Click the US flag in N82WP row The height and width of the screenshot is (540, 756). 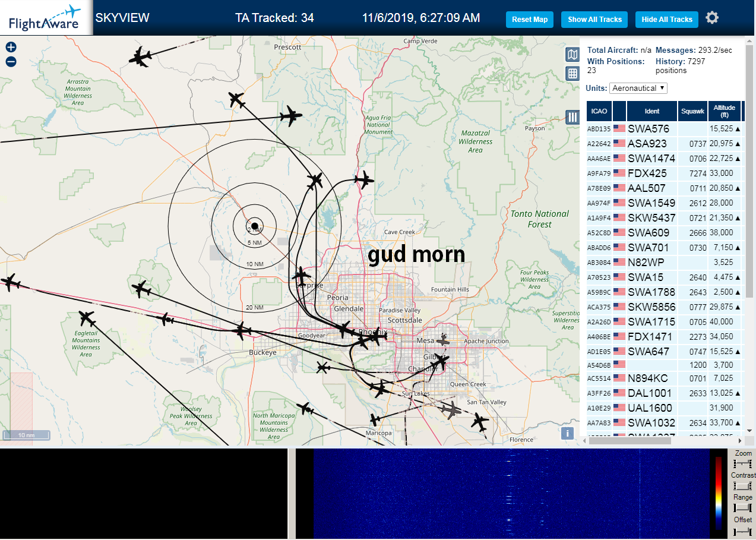[x=619, y=262]
